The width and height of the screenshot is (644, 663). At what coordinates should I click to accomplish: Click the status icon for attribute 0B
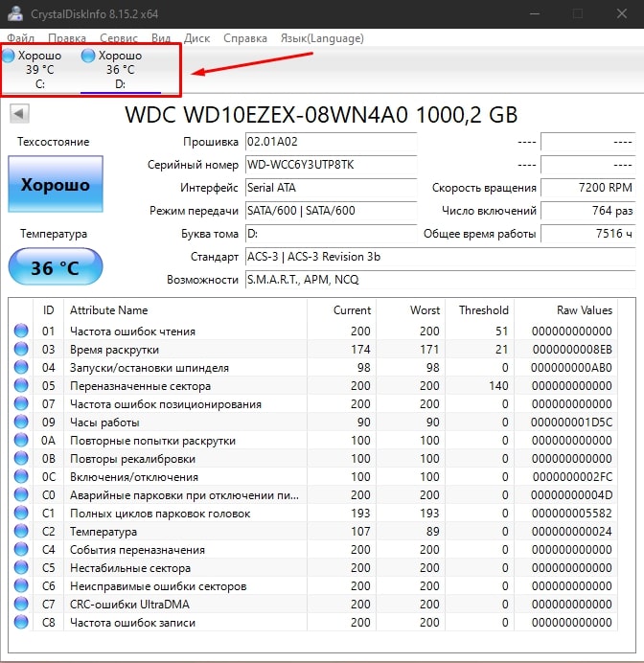coord(21,458)
